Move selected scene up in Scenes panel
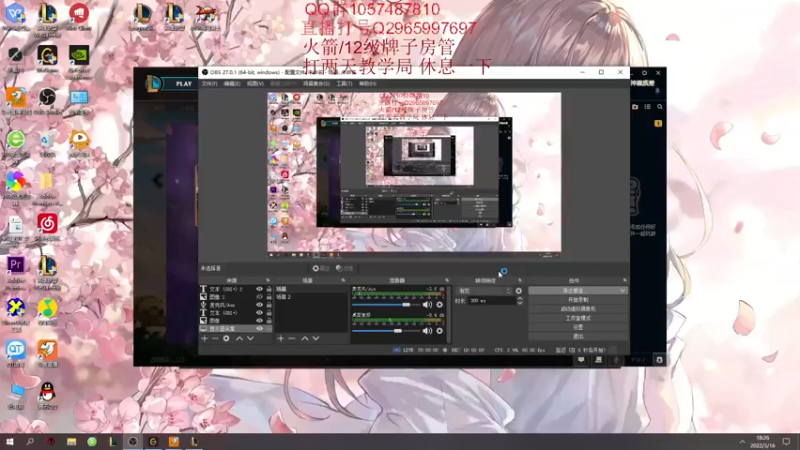 [305, 338]
